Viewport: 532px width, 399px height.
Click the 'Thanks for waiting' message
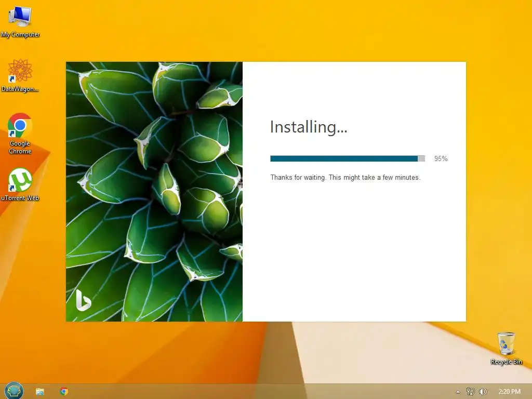pos(345,178)
